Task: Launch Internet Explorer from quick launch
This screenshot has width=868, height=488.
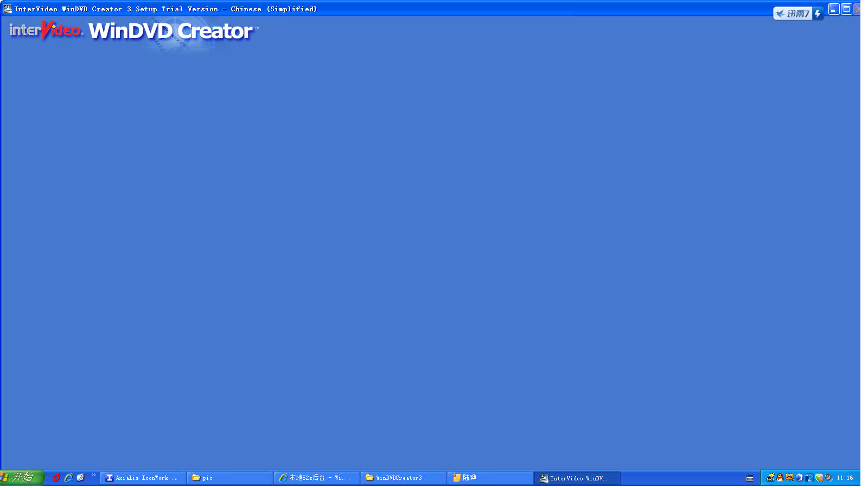Action: tap(68, 478)
